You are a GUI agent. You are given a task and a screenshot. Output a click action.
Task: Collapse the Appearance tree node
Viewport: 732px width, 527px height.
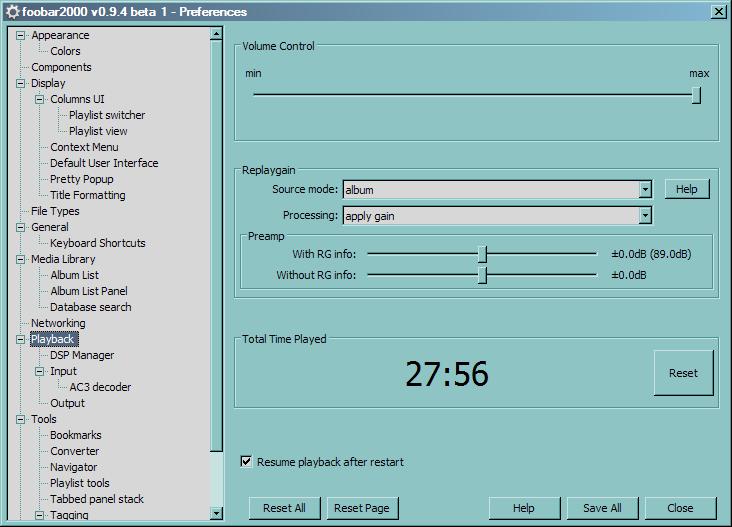pos(20,35)
